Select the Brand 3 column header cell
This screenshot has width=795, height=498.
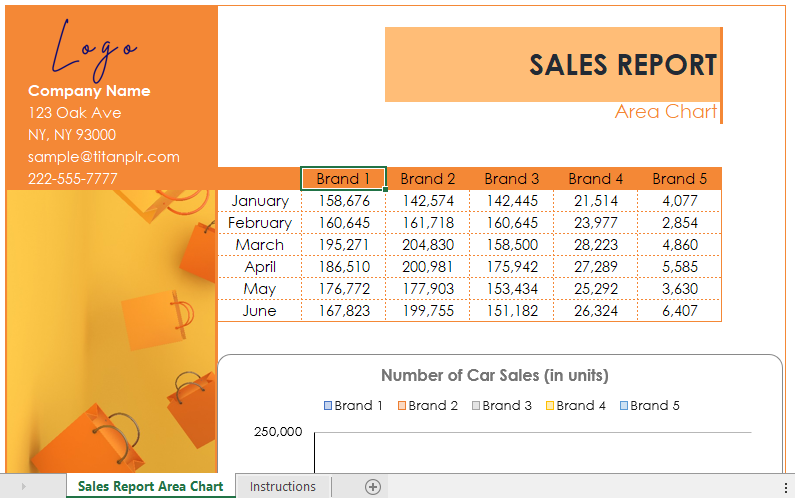[512, 179]
